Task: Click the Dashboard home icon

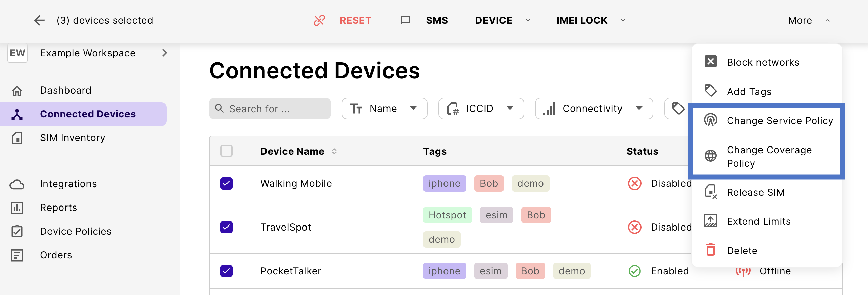Action: (x=17, y=91)
